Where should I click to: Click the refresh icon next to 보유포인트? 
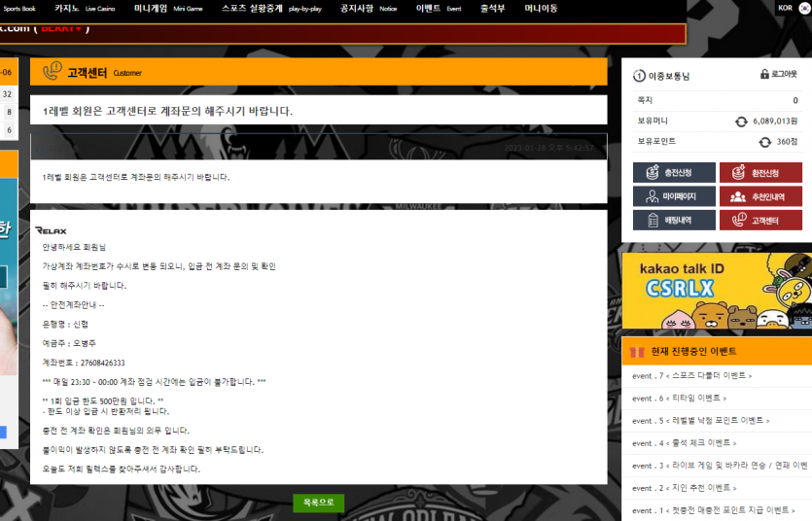764,142
